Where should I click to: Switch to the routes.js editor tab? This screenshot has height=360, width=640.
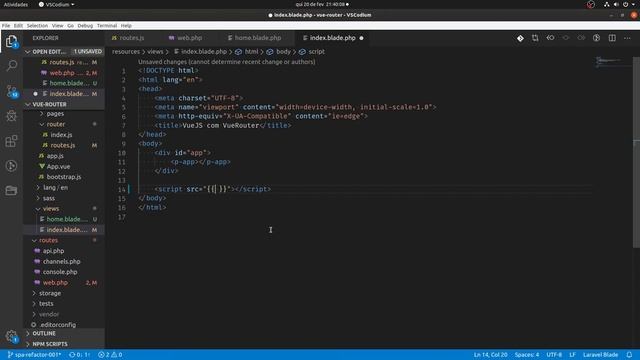[131, 38]
